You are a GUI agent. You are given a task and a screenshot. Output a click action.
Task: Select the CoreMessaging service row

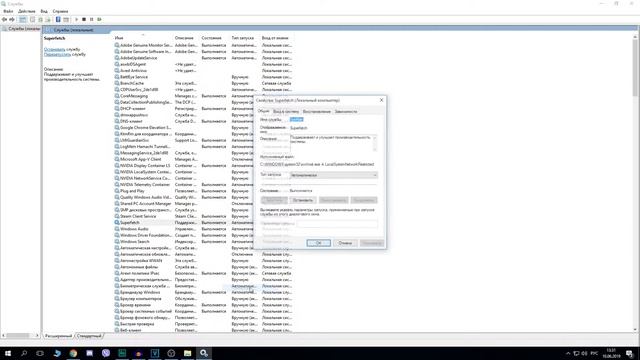tap(203, 96)
